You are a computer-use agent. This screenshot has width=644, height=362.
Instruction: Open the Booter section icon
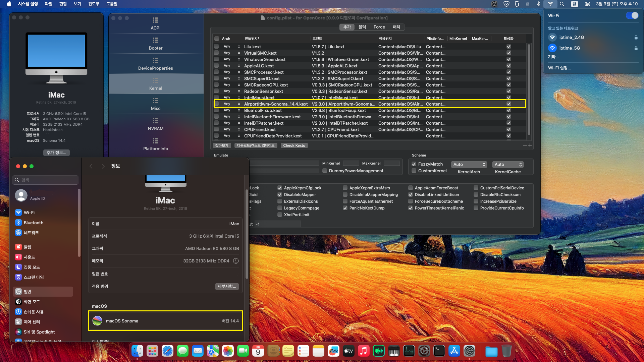click(156, 40)
